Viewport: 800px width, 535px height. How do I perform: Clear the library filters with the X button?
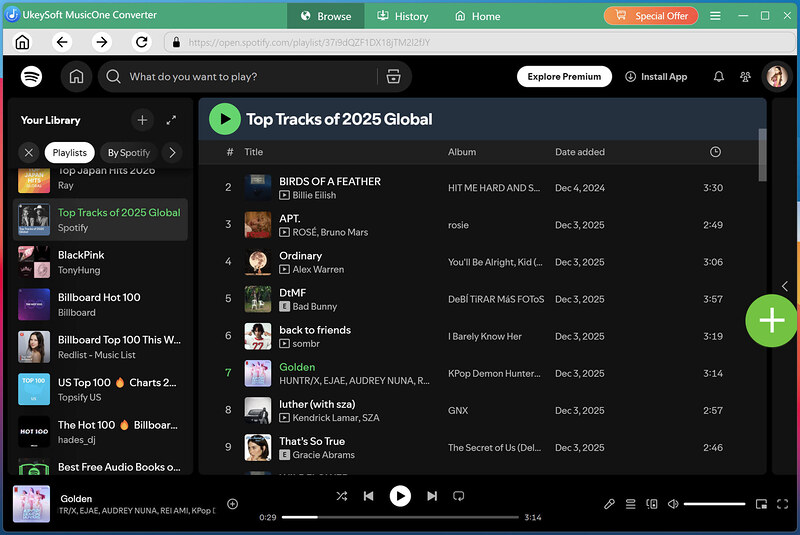click(29, 152)
